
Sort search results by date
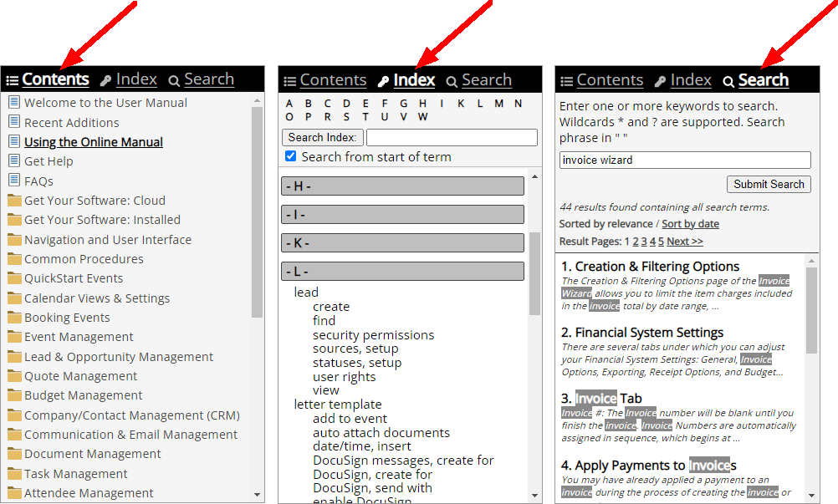[x=691, y=224]
